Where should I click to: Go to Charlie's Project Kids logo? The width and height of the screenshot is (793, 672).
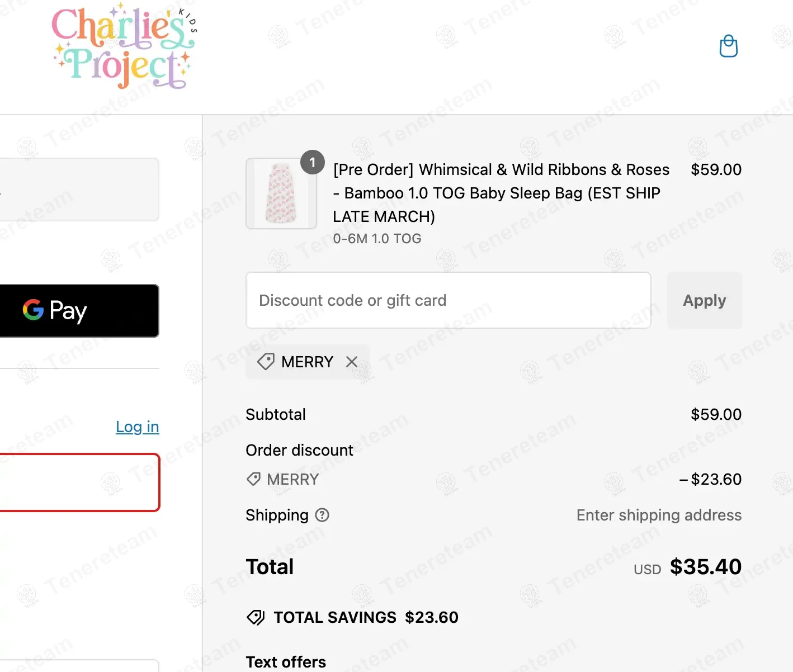(x=124, y=48)
